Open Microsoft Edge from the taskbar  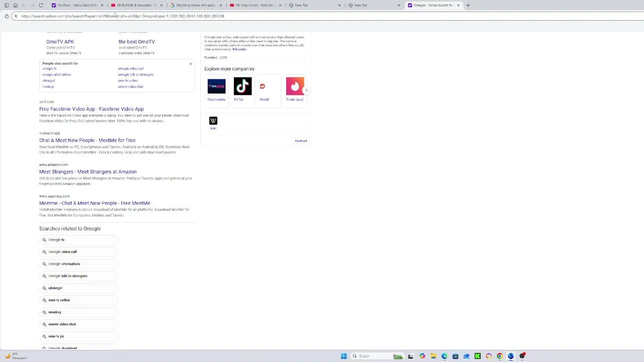[444, 356]
